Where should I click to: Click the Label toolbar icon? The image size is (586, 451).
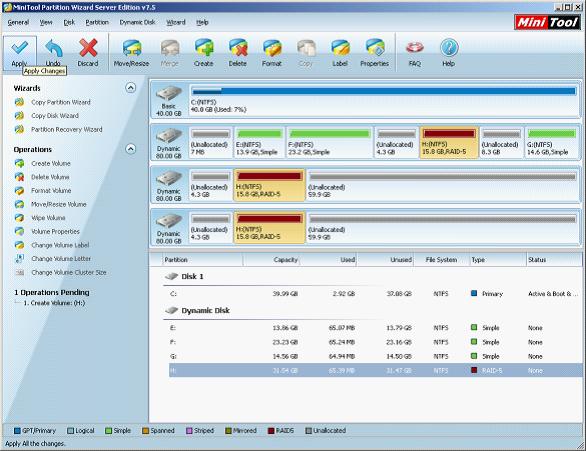[x=340, y=52]
